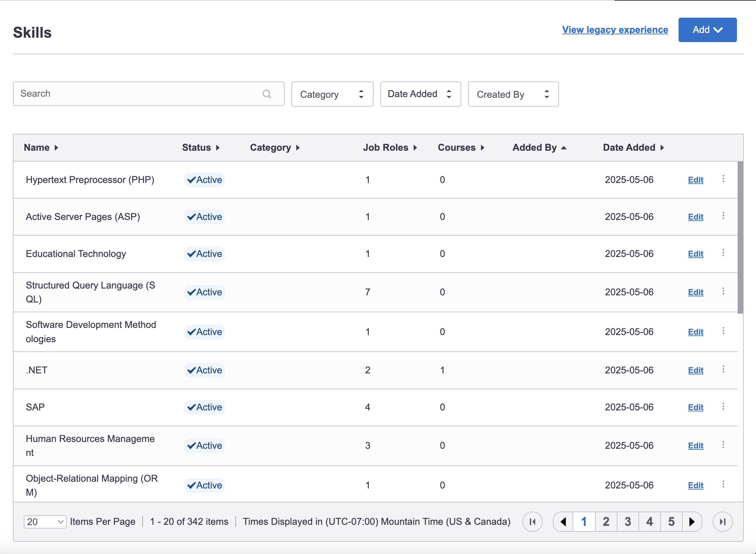Go to page 1
The height and width of the screenshot is (554, 756).
tap(584, 522)
